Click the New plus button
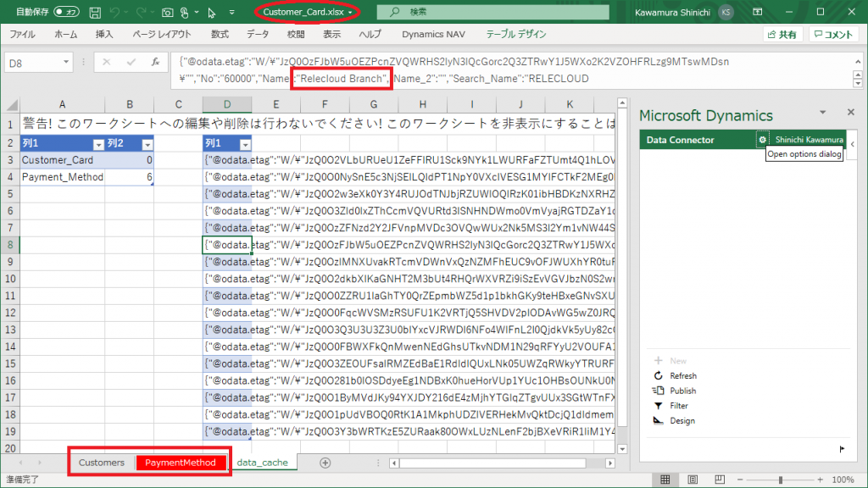Viewport: 868px width, 488px height. point(670,361)
